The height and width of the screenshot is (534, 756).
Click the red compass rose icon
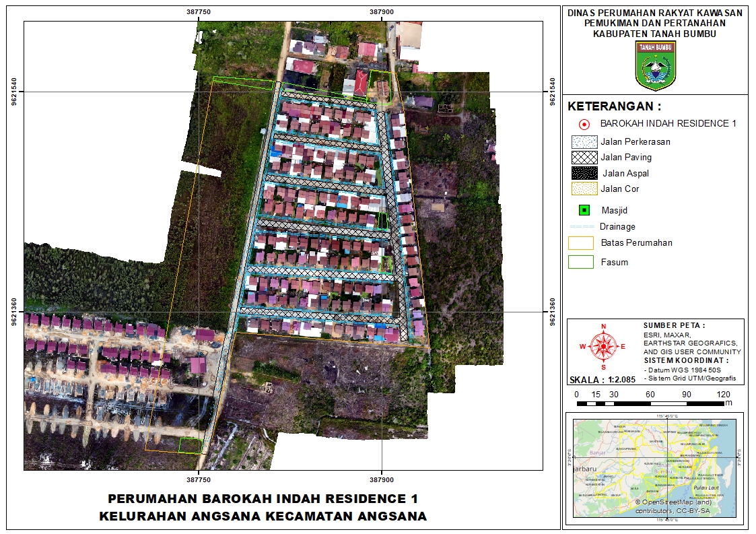coord(604,346)
